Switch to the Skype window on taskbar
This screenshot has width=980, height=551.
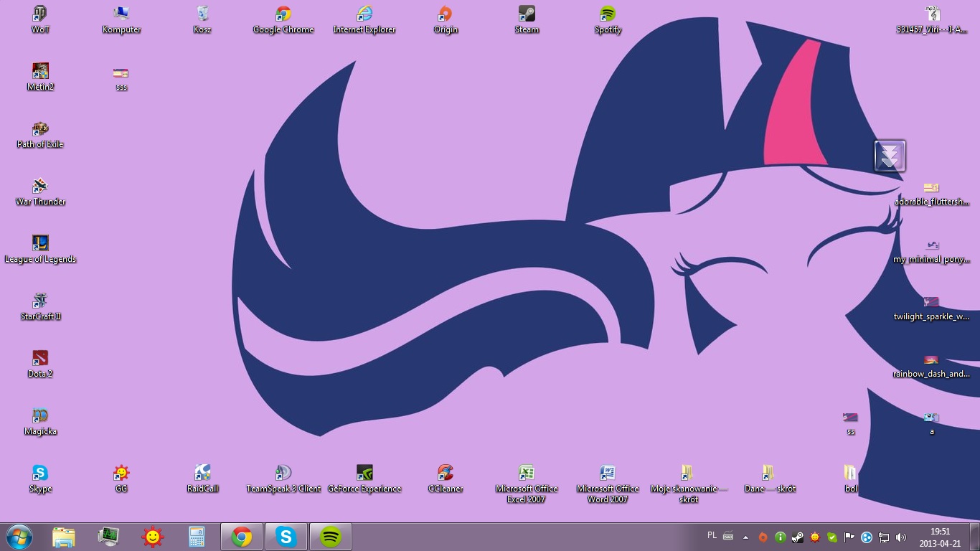tap(286, 537)
